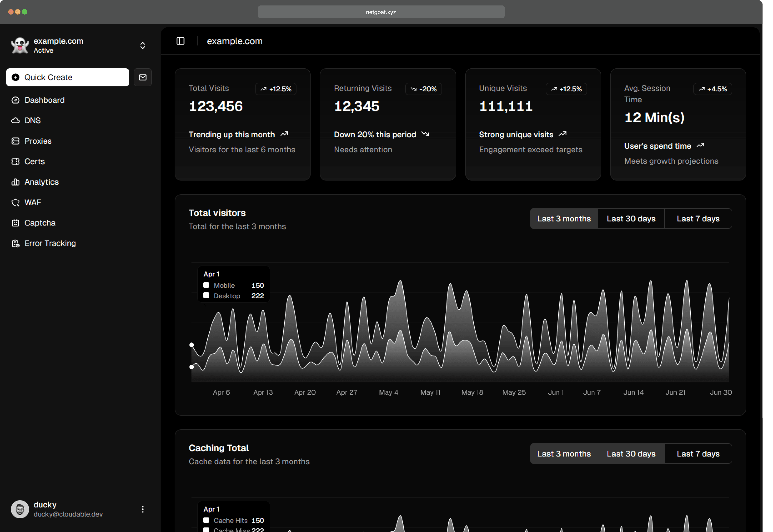Click ducky@cloudable.dev email text
This screenshot has height=532, width=773.
(x=68, y=514)
